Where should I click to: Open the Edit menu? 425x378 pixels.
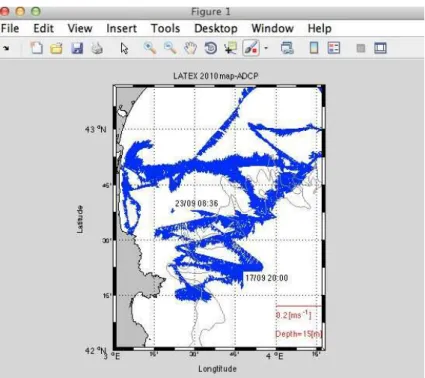[43, 28]
